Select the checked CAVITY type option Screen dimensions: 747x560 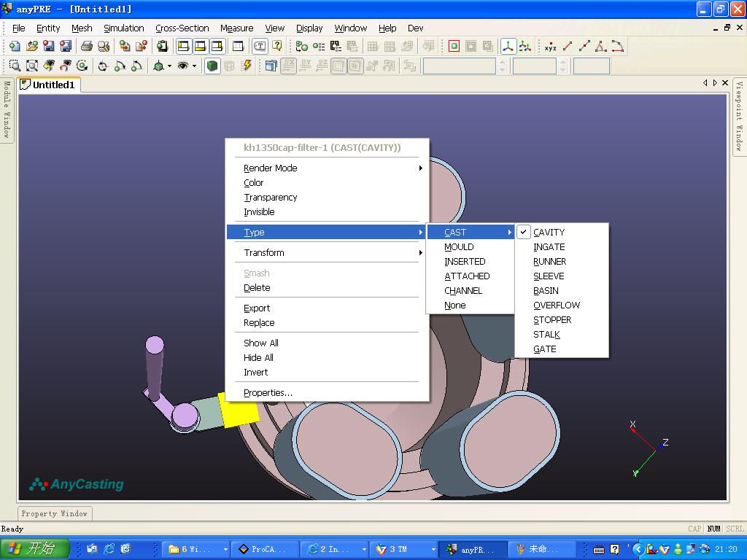click(561, 233)
